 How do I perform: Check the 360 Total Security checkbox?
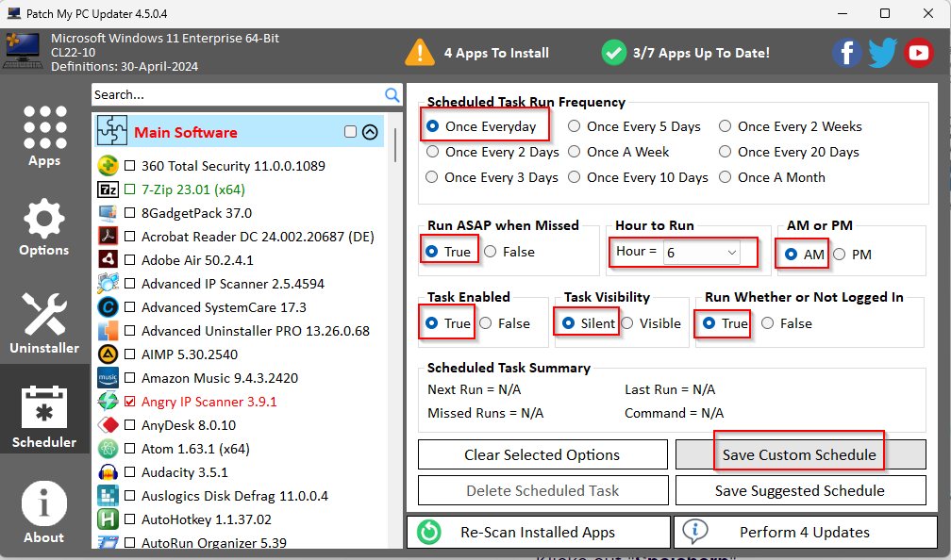129,166
